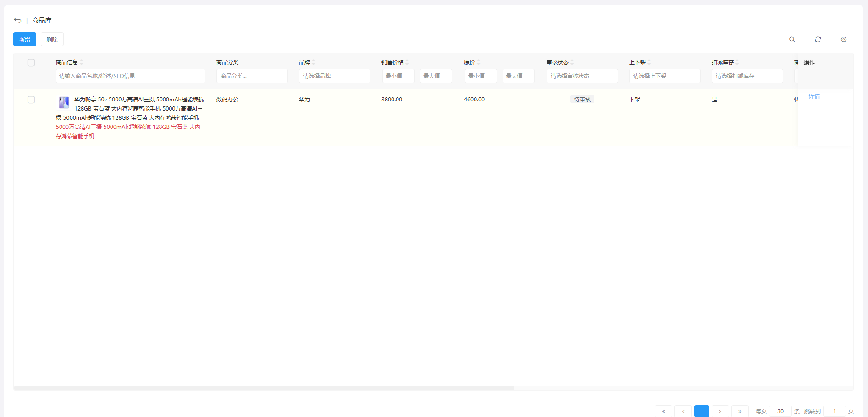This screenshot has width=868, height=417.
Task: Click the horizontal table scrollbar
Action: 264,388
